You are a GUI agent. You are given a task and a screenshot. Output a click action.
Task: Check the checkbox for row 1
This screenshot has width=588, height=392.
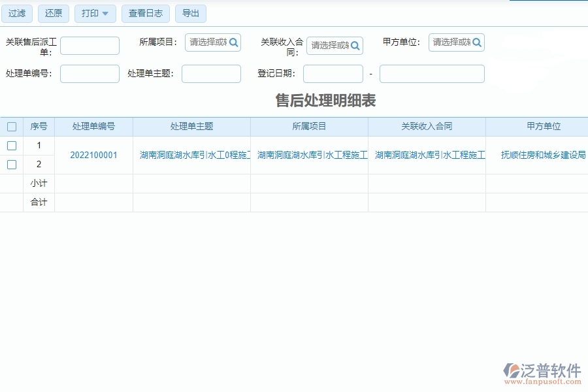point(11,145)
